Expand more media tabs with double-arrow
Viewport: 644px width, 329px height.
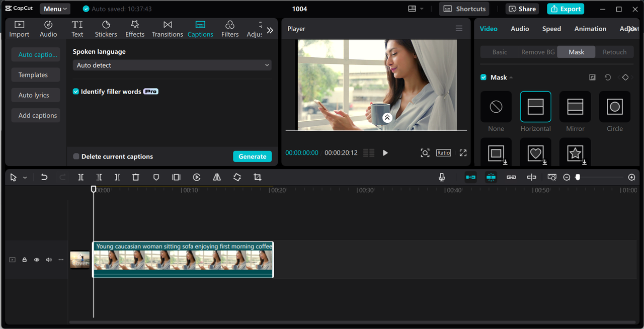pyautogui.click(x=270, y=30)
